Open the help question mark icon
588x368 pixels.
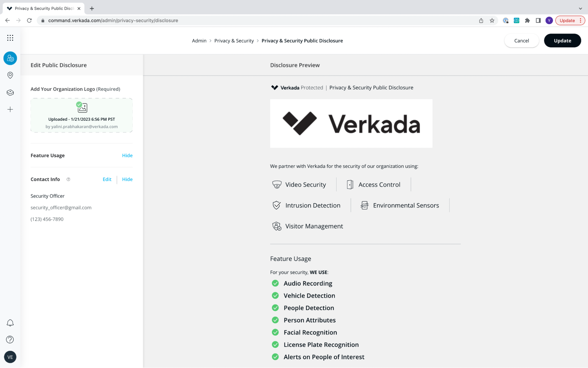click(x=10, y=340)
